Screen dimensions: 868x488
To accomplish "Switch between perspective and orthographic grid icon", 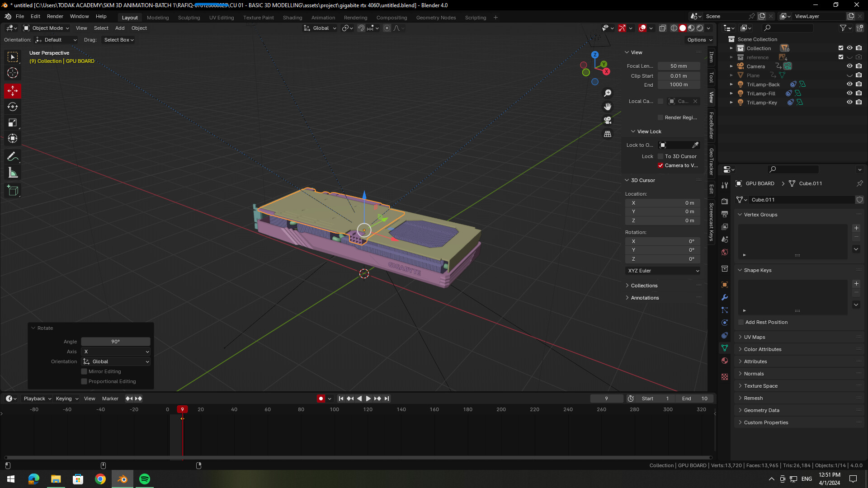I will (608, 134).
